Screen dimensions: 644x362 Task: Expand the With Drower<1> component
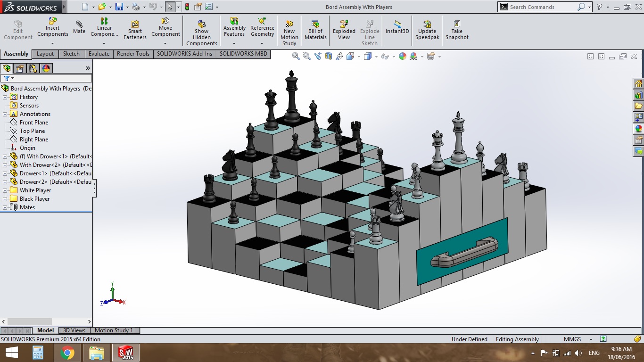tap(5, 156)
